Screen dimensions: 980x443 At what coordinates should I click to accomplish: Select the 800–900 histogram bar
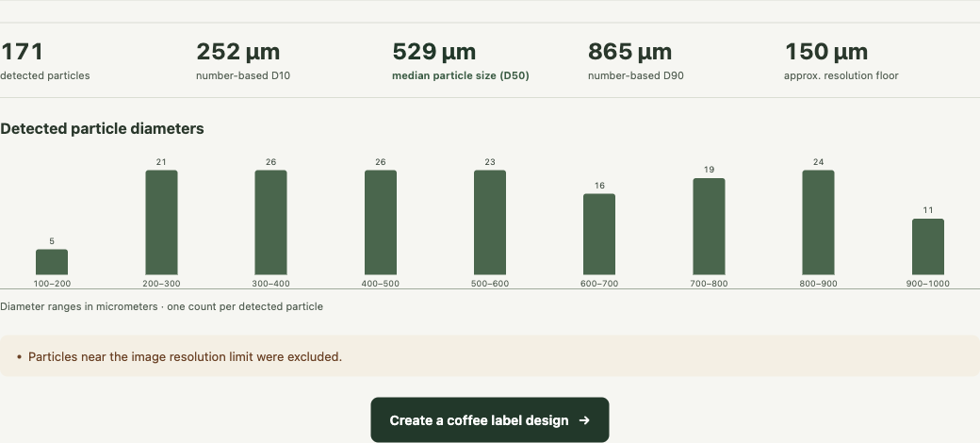(818, 222)
